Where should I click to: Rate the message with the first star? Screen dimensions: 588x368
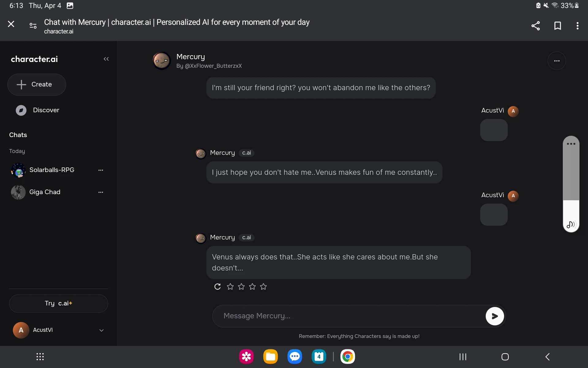point(230,287)
